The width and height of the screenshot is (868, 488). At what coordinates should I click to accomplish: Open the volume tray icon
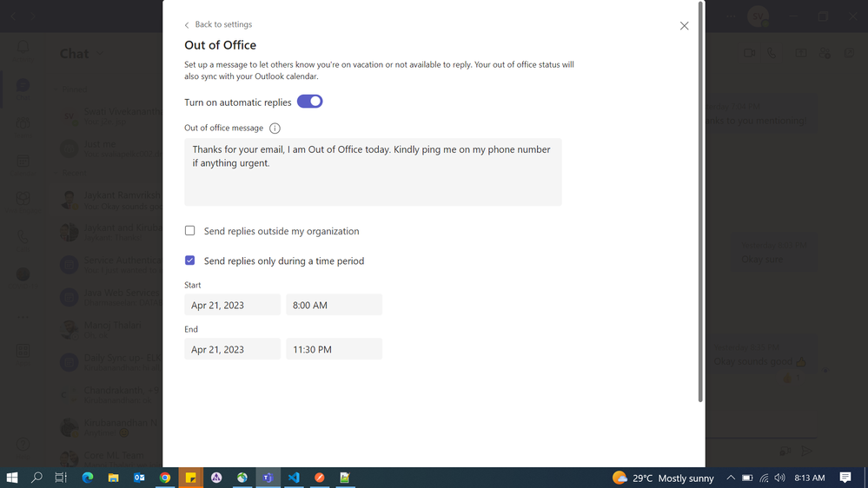point(780,478)
